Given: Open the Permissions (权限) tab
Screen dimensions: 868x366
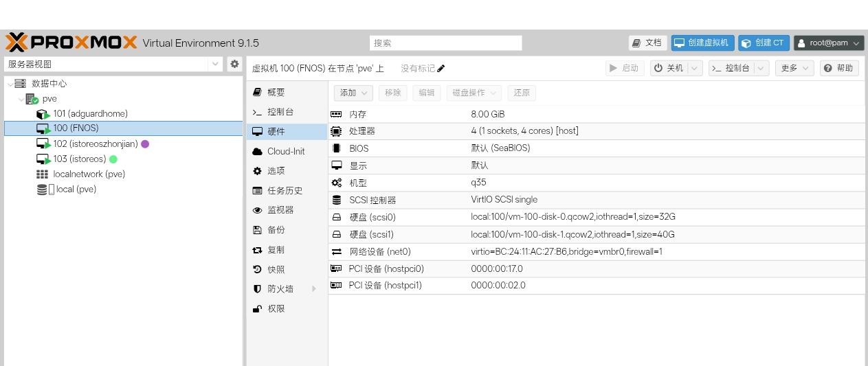Looking at the screenshot, I should click(287, 309).
